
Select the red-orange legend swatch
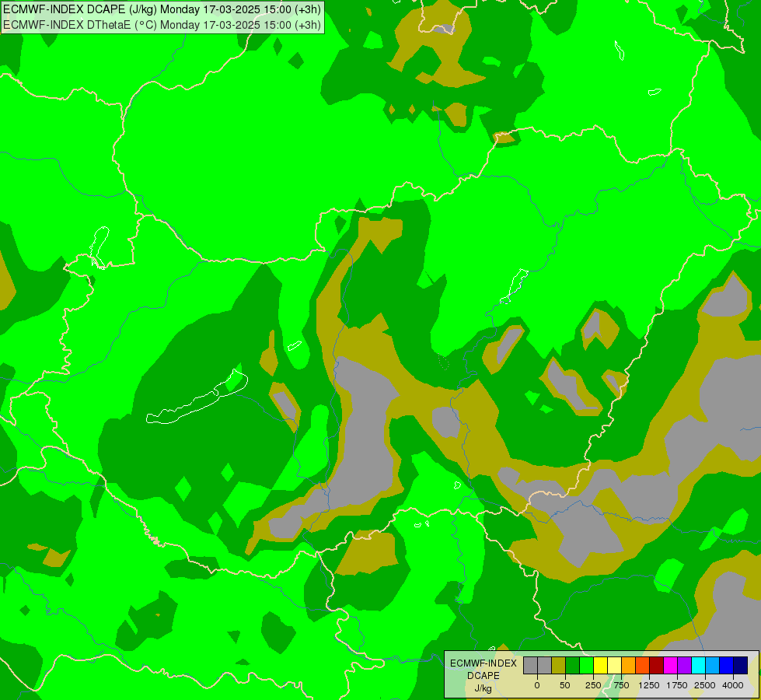click(643, 665)
